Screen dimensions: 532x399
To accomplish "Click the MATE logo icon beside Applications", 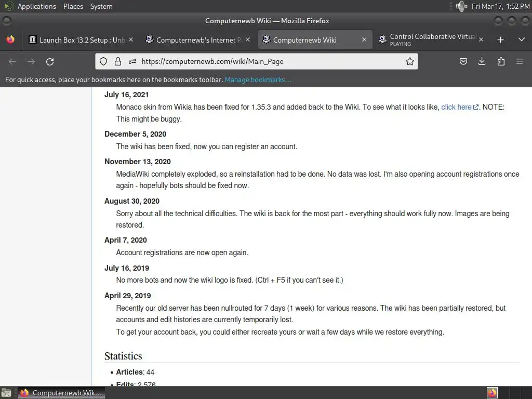I will (8, 6).
